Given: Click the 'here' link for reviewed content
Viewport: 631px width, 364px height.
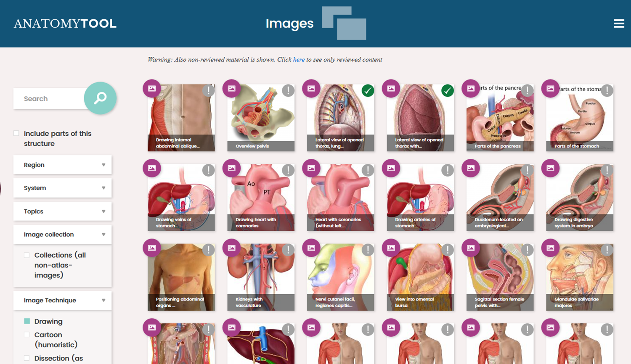Looking at the screenshot, I should [x=299, y=60].
